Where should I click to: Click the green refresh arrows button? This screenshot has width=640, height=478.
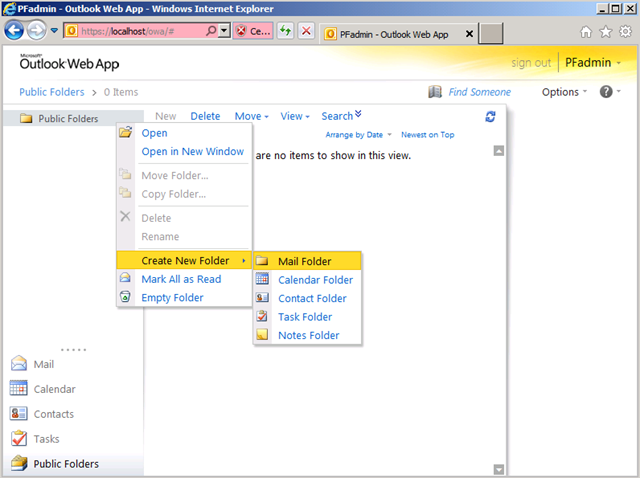(286, 31)
